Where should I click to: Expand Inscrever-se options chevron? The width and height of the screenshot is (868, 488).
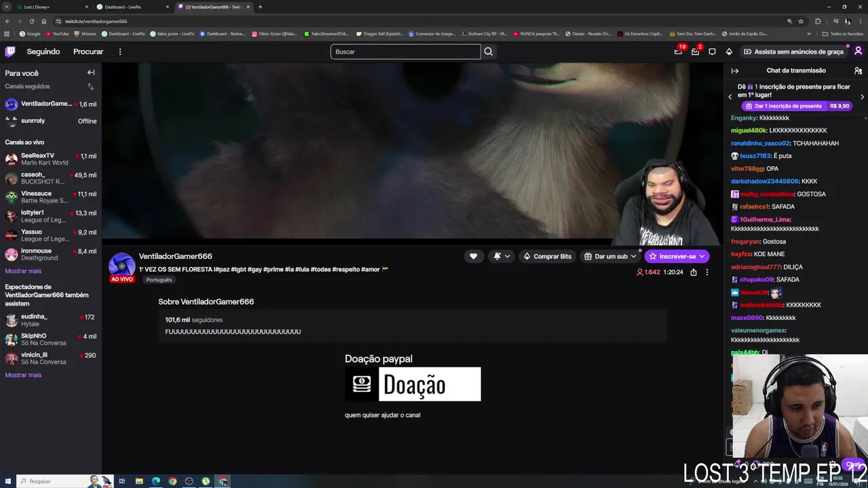pos(703,256)
